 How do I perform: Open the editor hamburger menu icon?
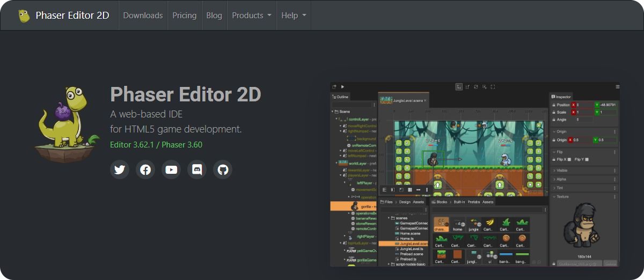tap(618, 87)
